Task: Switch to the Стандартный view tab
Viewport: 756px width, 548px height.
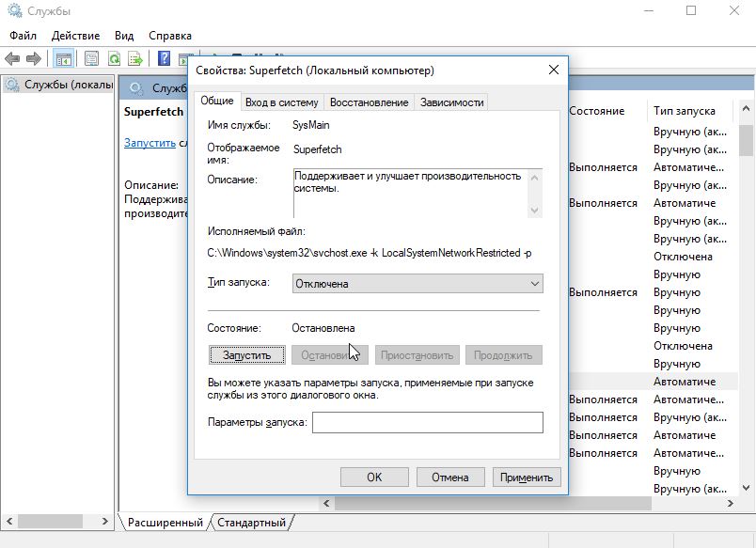Action: coord(251,523)
